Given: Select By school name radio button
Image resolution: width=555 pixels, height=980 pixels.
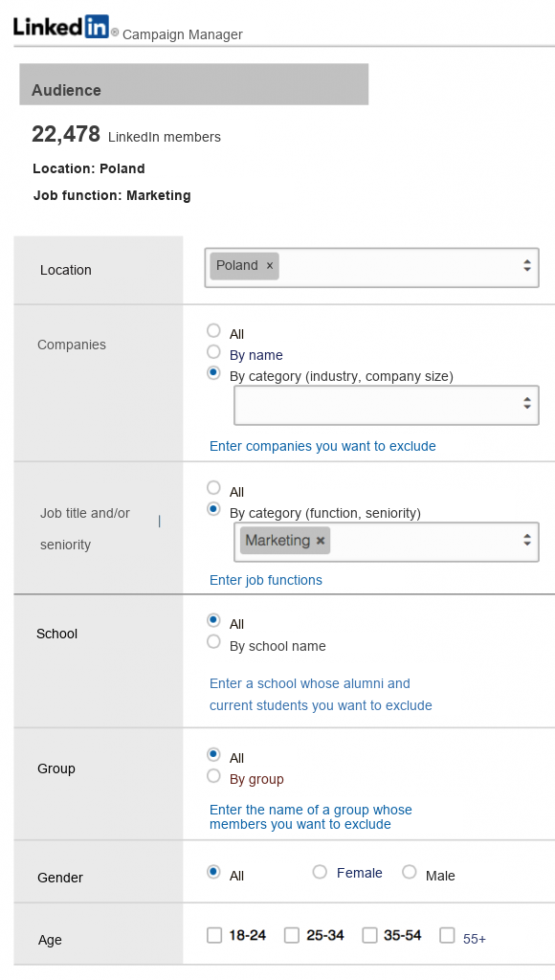Looking at the screenshot, I should (213, 641).
